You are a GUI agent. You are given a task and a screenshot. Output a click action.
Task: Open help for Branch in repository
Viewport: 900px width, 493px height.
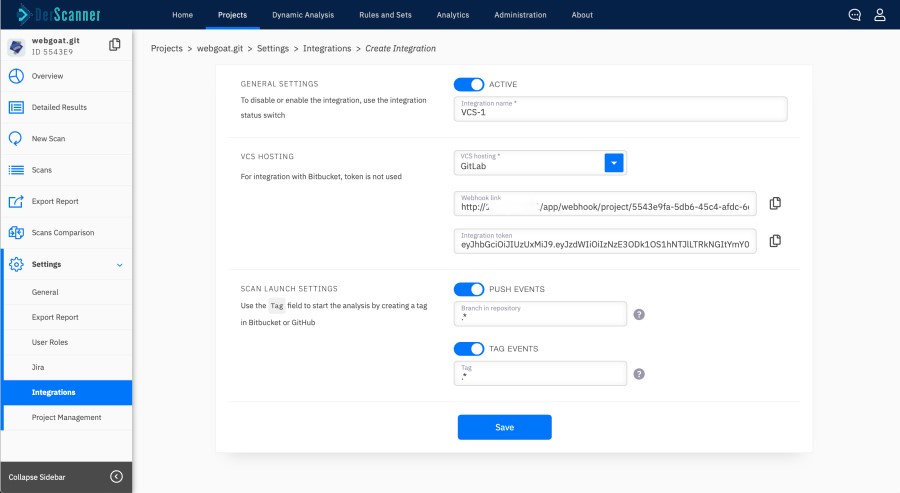tap(639, 315)
